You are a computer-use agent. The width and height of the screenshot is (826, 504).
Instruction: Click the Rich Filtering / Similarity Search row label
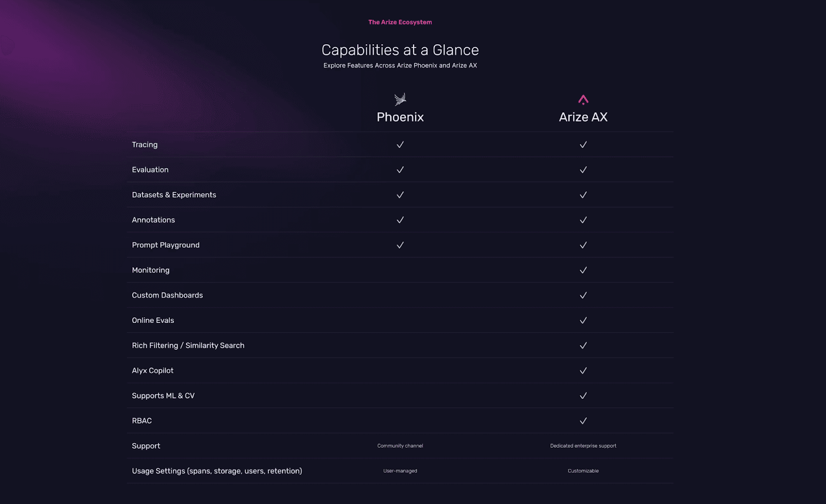pyautogui.click(x=188, y=346)
